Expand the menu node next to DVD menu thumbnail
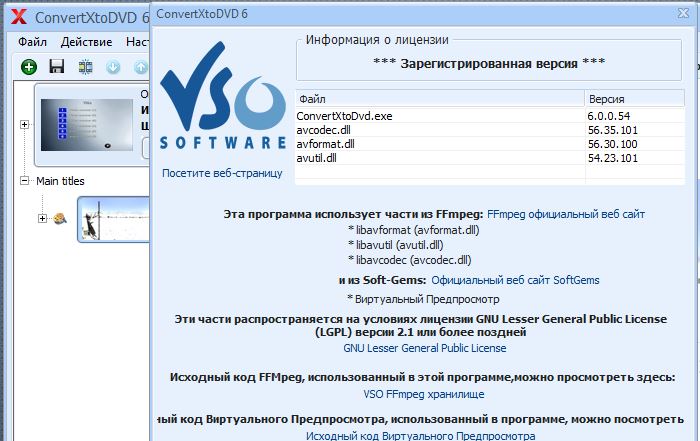 pos(25,124)
